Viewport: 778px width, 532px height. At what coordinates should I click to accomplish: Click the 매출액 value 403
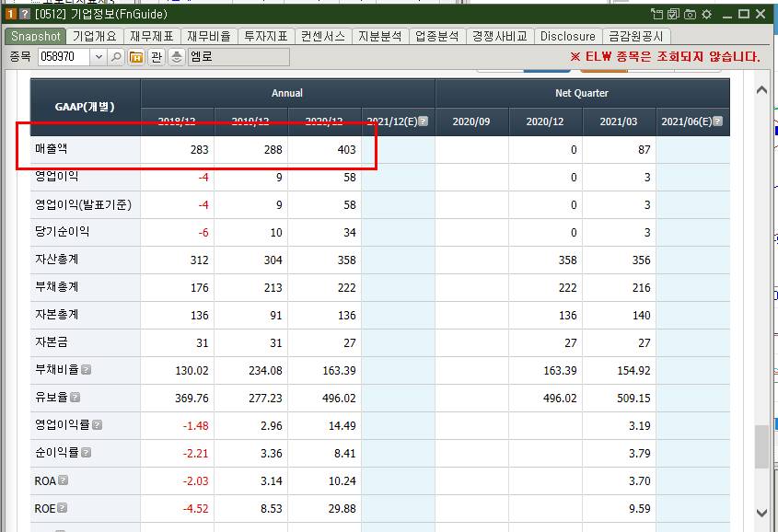point(347,150)
